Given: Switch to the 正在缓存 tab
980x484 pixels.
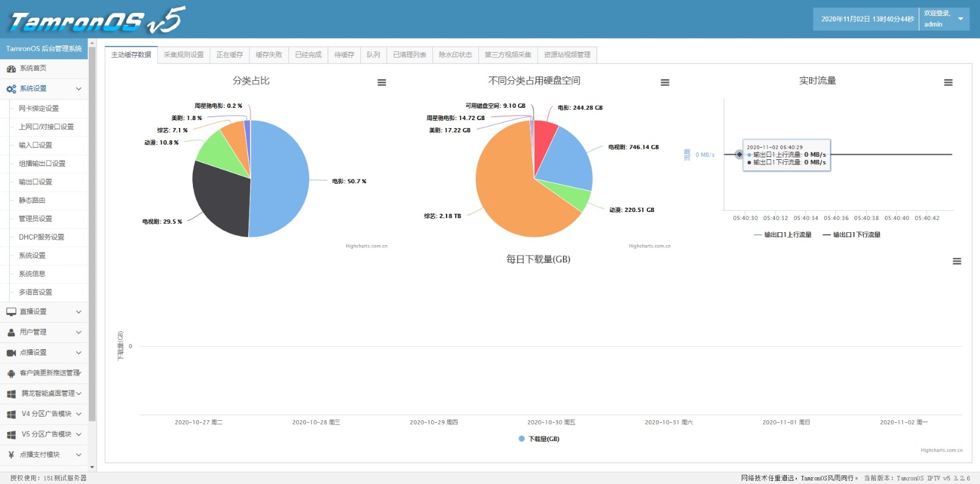Looking at the screenshot, I should 230,55.
